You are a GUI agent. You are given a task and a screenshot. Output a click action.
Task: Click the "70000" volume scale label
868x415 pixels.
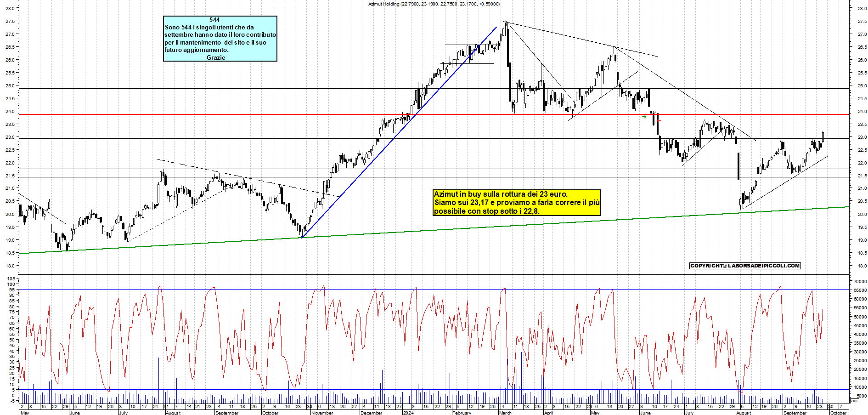[860, 282]
